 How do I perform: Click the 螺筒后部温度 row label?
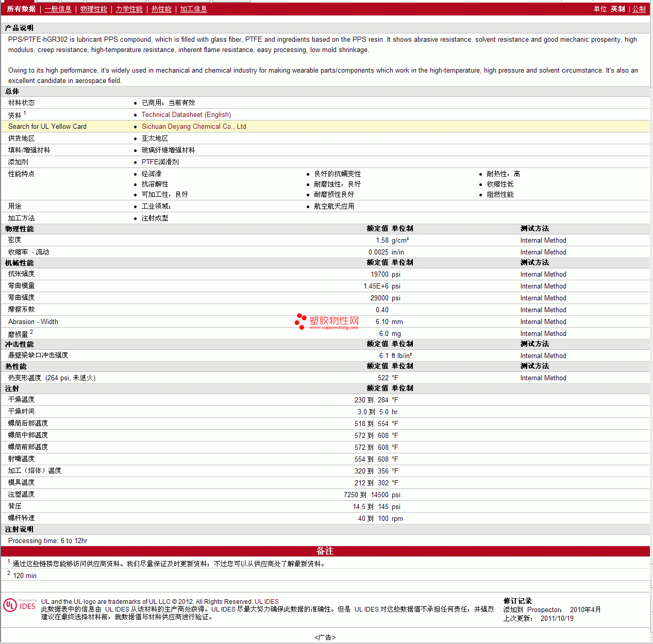(x=28, y=423)
